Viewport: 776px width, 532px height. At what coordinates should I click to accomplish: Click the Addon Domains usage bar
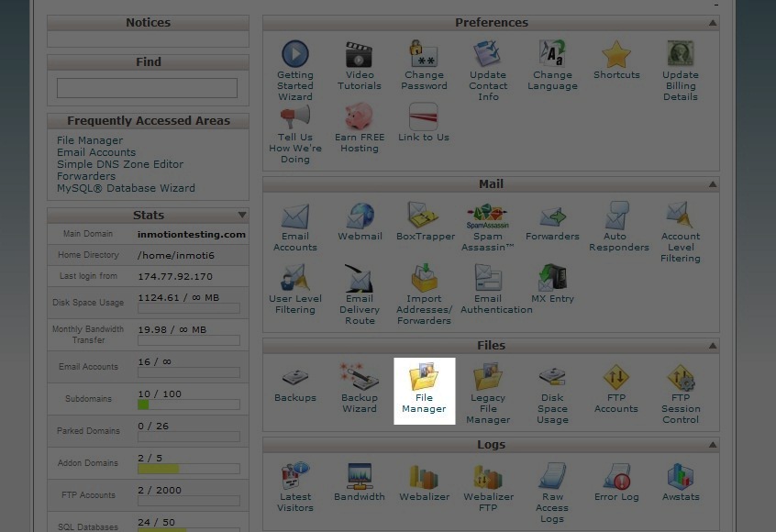[189, 469]
